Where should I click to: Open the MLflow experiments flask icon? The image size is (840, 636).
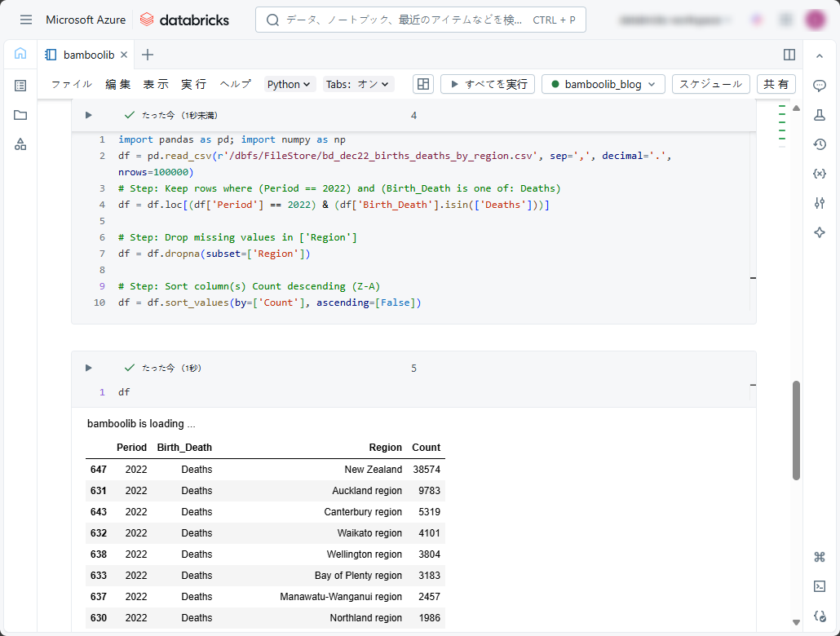coord(820,115)
